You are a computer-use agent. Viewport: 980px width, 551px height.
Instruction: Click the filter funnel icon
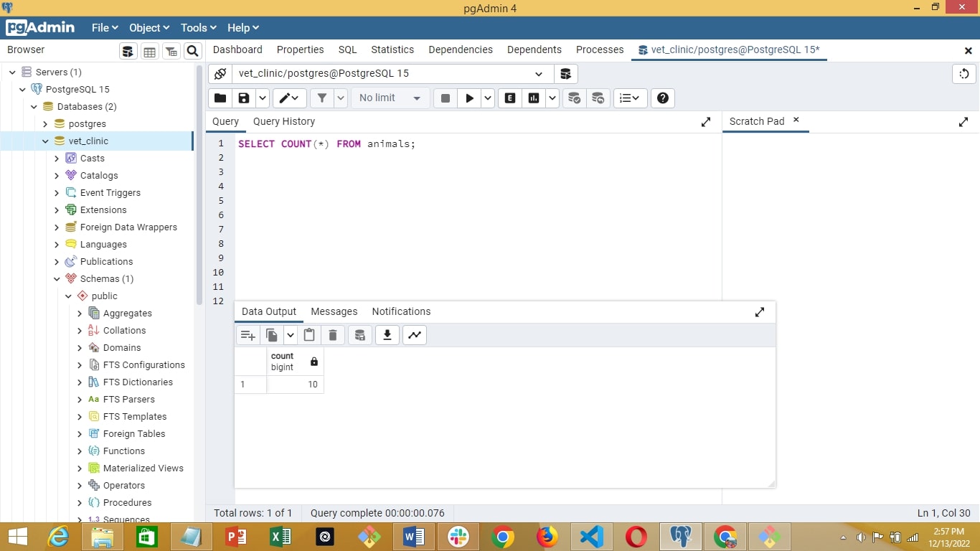click(322, 98)
